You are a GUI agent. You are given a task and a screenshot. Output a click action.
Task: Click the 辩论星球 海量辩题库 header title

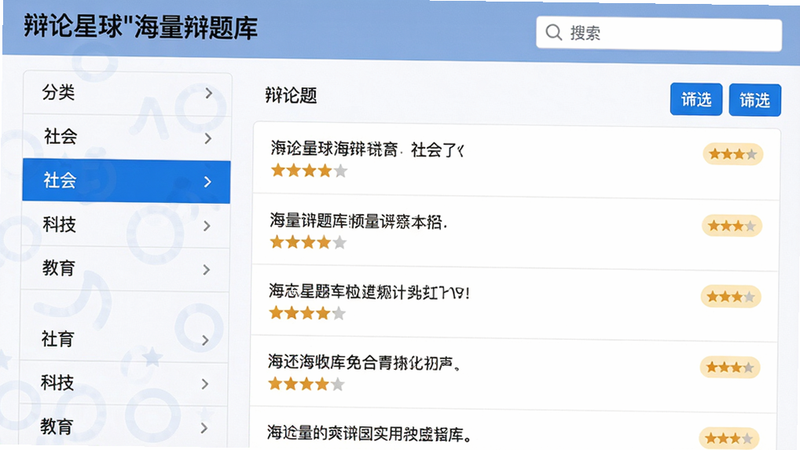tap(140, 27)
